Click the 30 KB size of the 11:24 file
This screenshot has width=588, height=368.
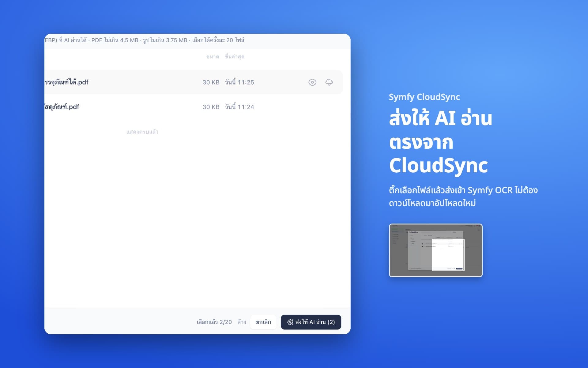click(211, 107)
